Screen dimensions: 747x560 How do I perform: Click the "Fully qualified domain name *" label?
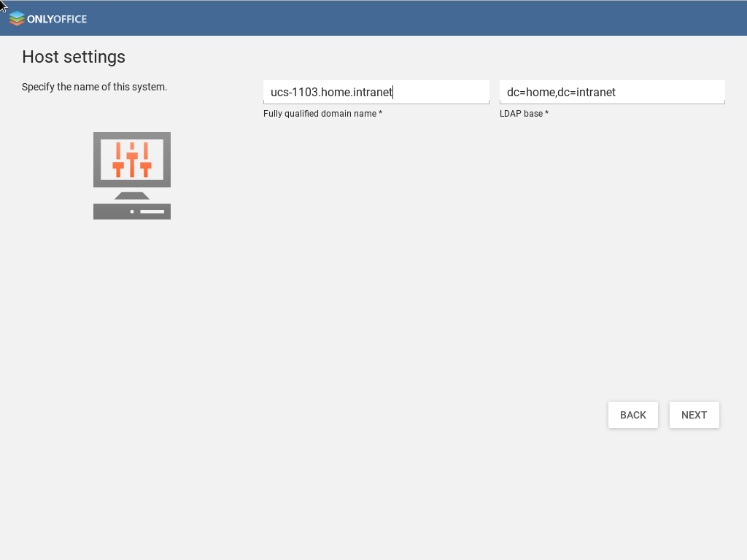pos(322,114)
